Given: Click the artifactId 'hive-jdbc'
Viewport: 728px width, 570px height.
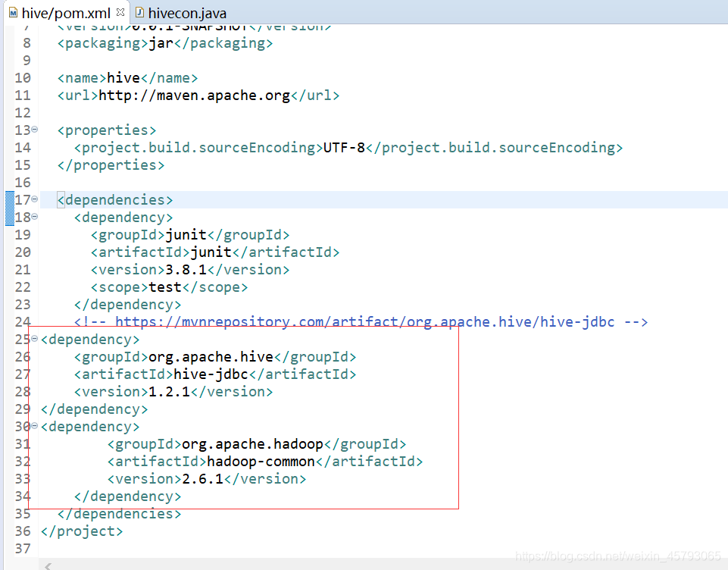Looking at the screenshot, I should click(x=211, y=374).
